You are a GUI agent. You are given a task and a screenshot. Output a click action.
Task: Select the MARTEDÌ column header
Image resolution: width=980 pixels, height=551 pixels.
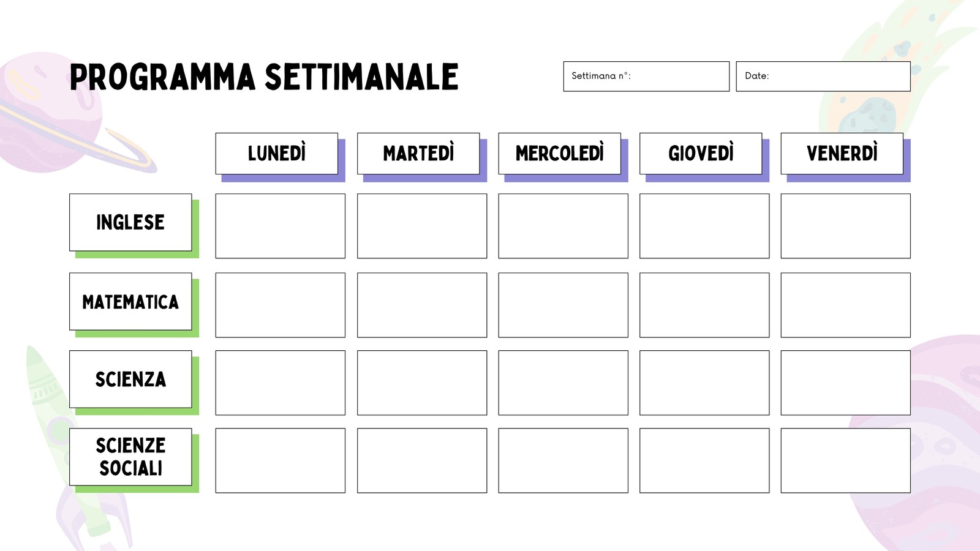click(418, 154)
